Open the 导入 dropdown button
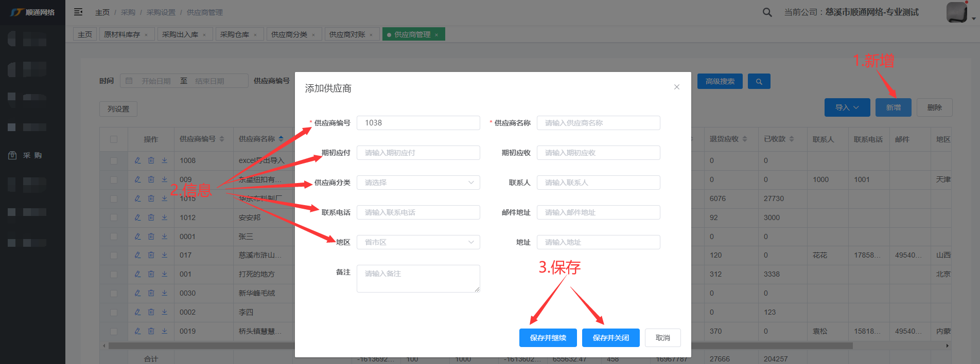This screenshot has width=980, height=364. [847, 107]
